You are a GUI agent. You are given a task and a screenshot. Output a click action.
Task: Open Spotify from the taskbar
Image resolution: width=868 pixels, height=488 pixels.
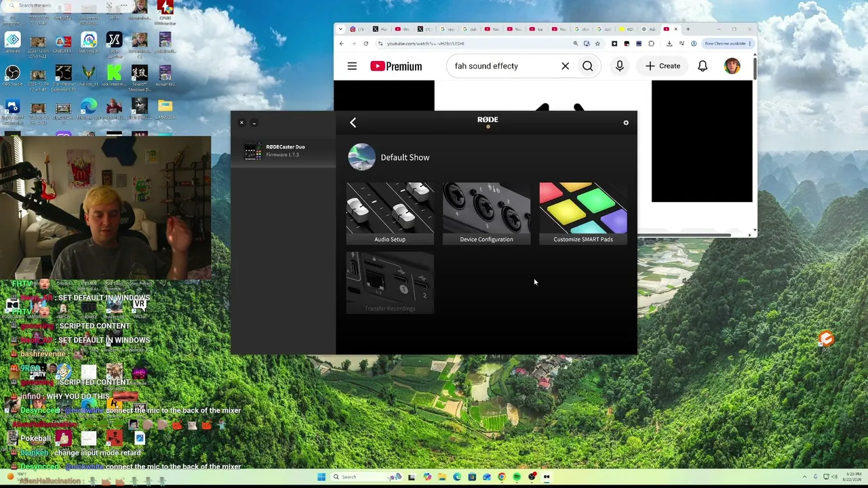pos(517,476)
